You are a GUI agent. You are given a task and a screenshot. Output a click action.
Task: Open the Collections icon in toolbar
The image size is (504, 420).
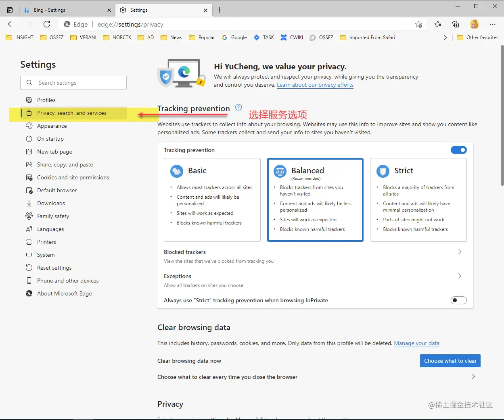456,24
